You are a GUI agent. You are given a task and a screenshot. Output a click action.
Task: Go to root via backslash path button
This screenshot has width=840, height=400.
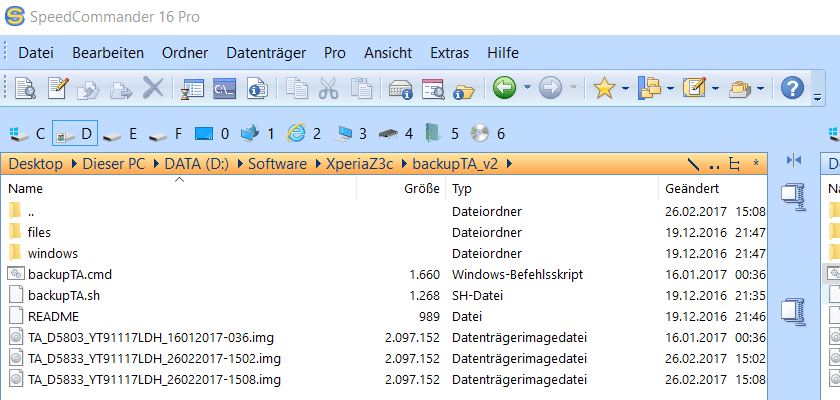pyautogui.click(x=693, y=164)
